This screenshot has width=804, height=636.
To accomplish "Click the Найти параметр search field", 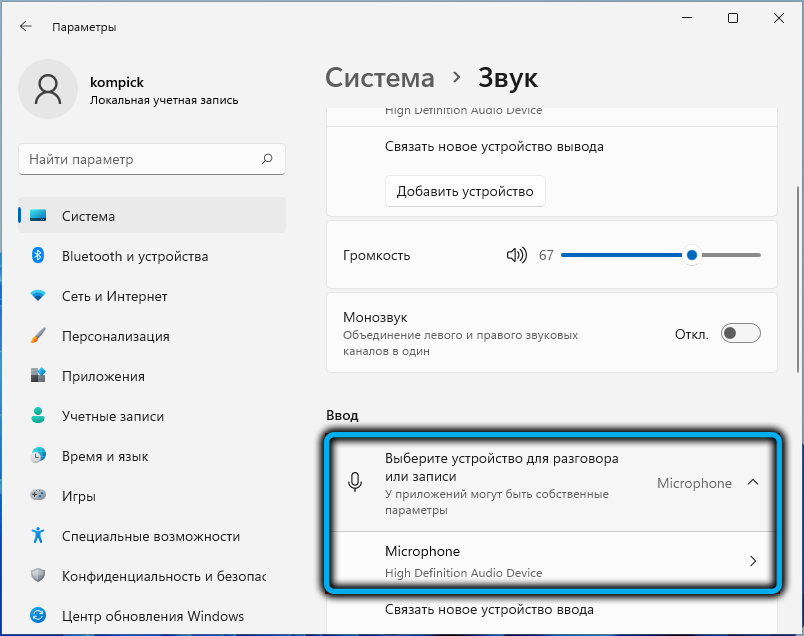I will coord(140,159).
